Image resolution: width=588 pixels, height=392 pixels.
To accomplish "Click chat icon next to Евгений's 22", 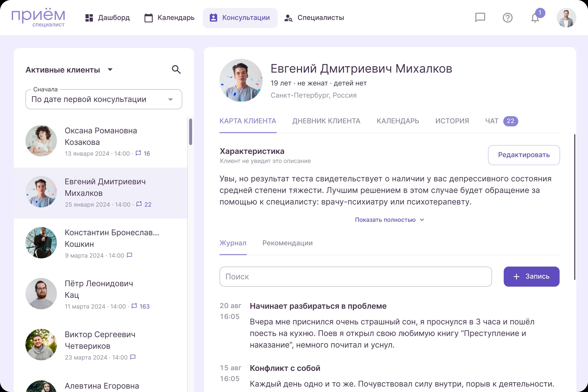I will point(139,204).
